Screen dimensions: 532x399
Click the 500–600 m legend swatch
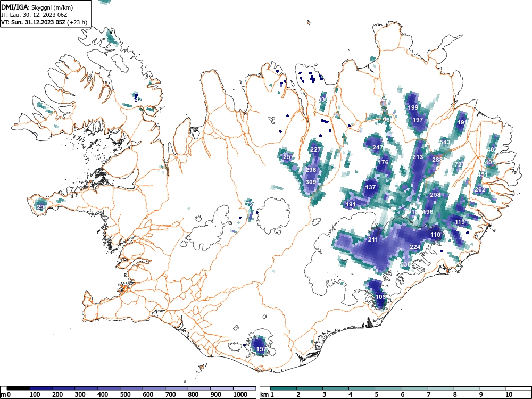point(131,388)
